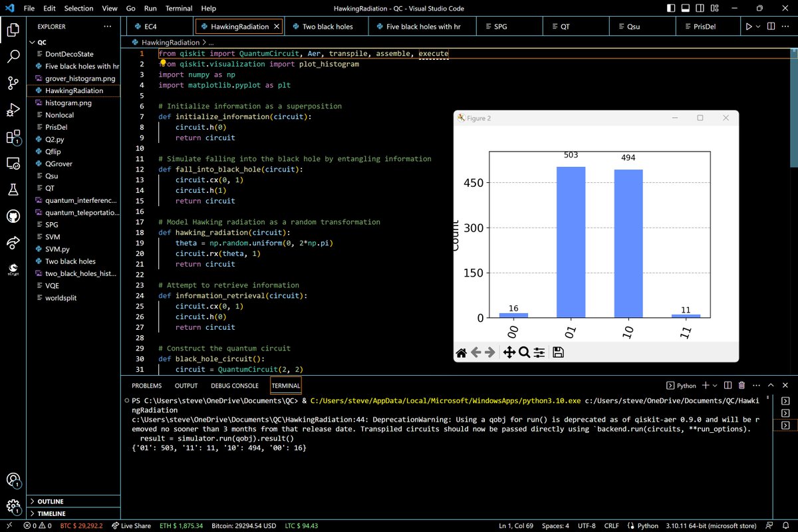Kill terminal with the trash icon
798x532 pixels.
(741, 386)
